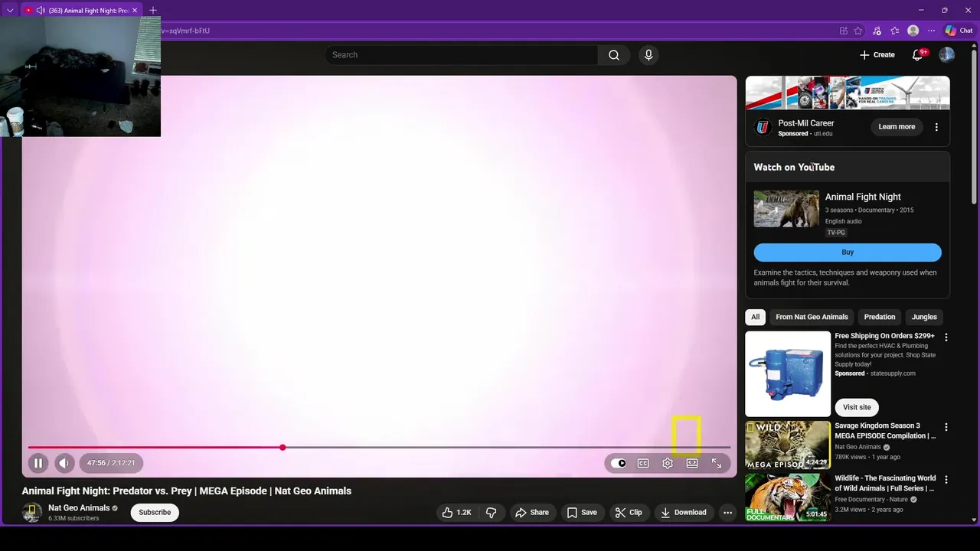Open the Animal Fight Night show thumbnail
The width and height of the screenshot is (980, 551).
pos(786,209)
